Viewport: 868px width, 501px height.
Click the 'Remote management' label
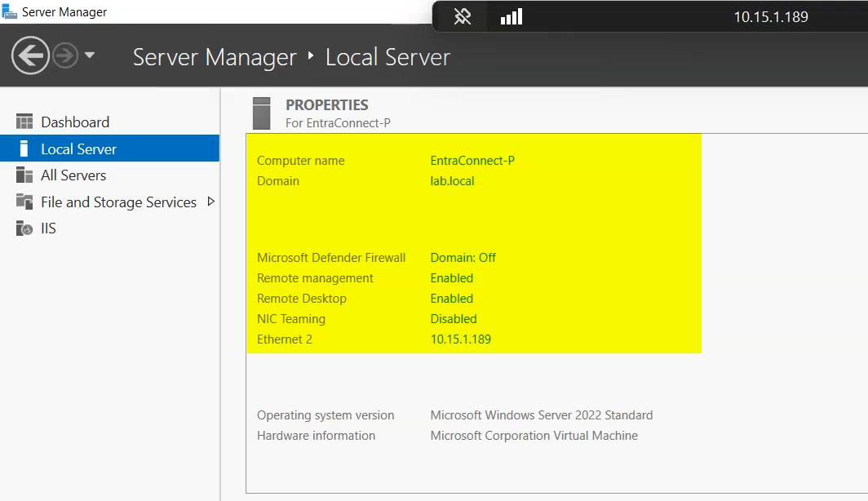(315, 278)
